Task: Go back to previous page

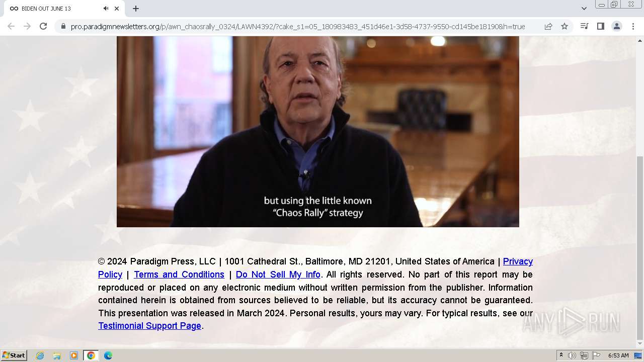Action: pos(11,26)
